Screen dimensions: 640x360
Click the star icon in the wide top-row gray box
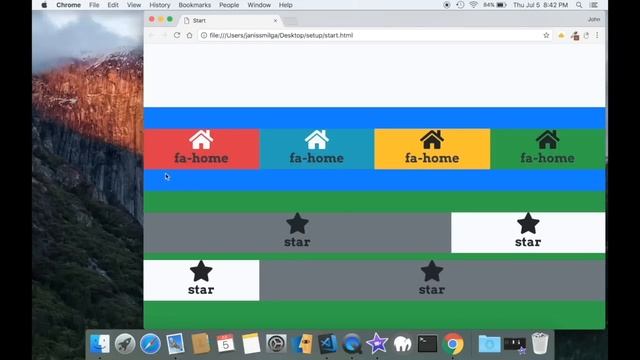tap(297, 223)
